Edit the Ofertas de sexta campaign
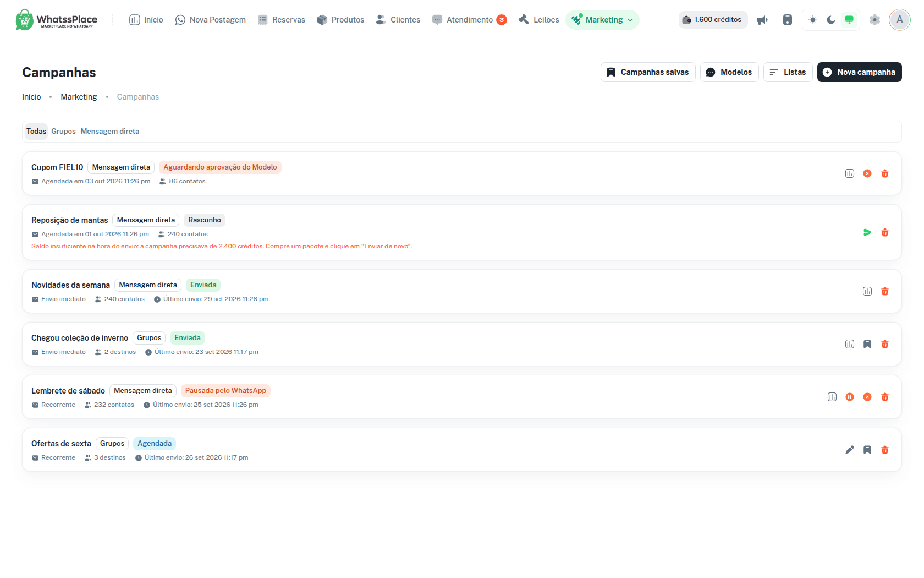The height and width of the screenshot is (578, 924). click(x=850, y=450)
